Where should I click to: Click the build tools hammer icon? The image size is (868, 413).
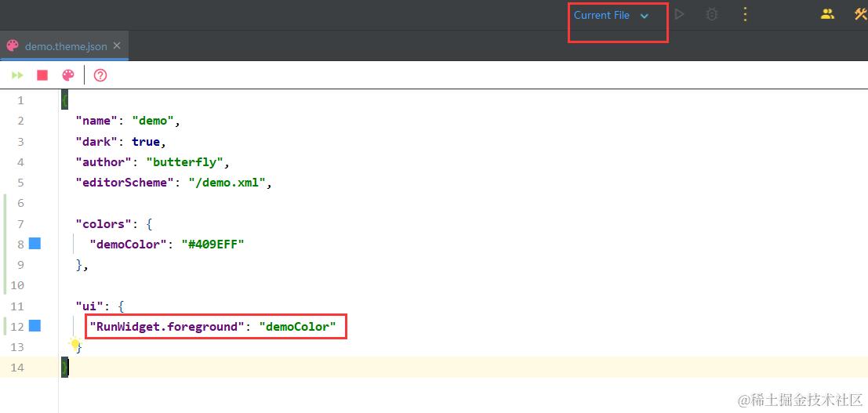(860, 14)
